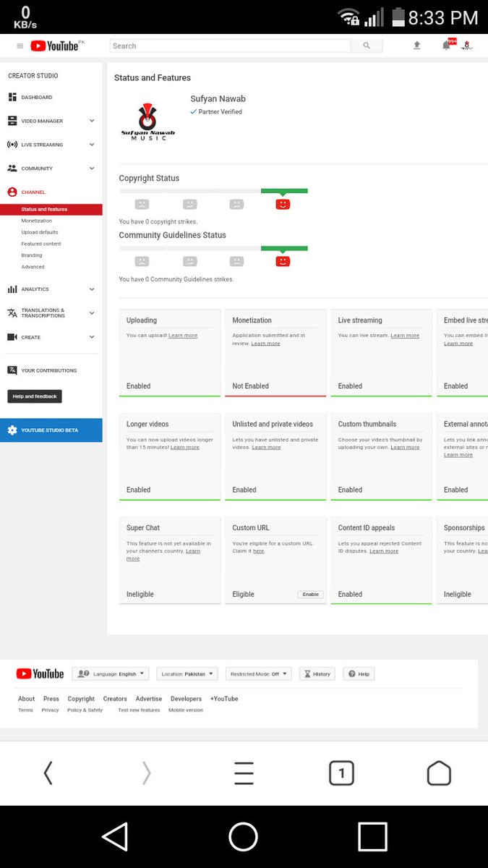Click the upload video icon
This screenshot has width=488, height=868.
pyautogui.click(x=416, y=45)
